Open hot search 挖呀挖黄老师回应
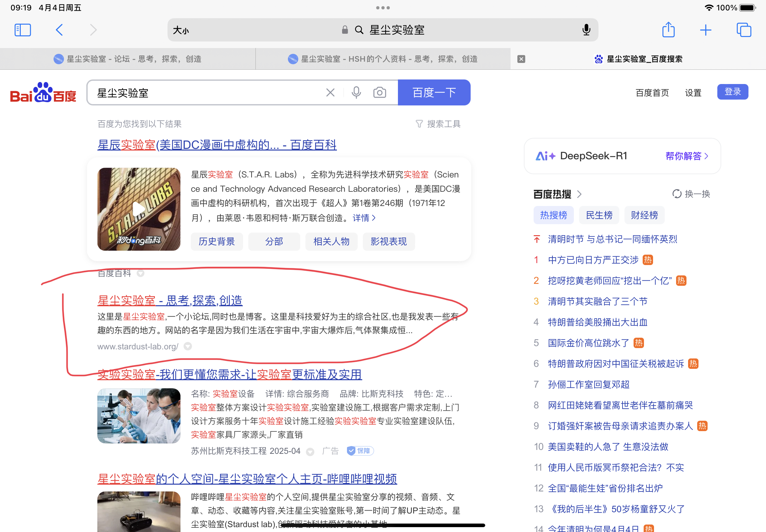 tap(610, 281)
